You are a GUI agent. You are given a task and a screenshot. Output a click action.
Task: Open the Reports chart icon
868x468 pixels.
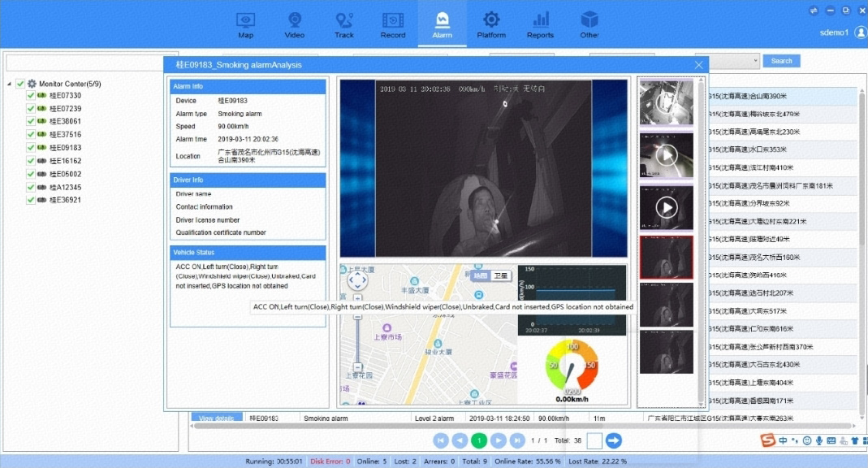pyautogui.click(x=540, y=20)
